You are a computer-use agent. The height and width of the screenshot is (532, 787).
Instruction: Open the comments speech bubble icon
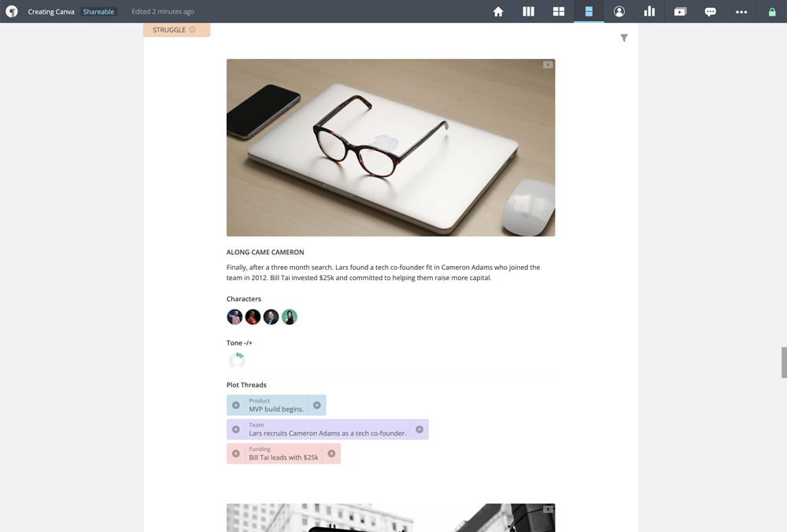coord(710,12)
